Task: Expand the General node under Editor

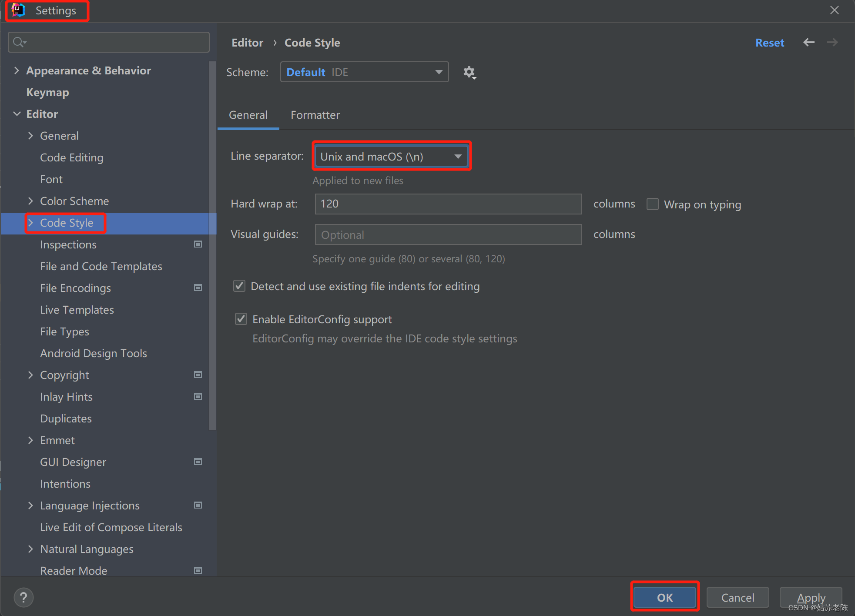Action: click(30, 136)
